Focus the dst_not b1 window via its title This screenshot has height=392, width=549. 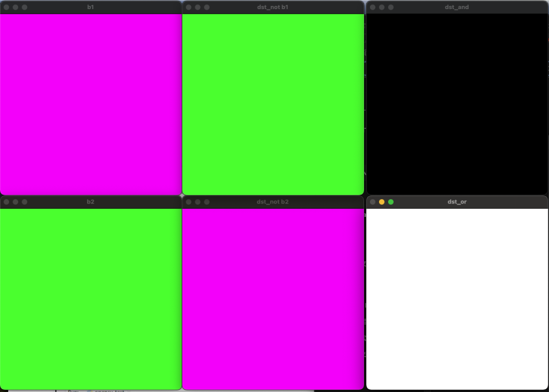[x=272, y=7]
